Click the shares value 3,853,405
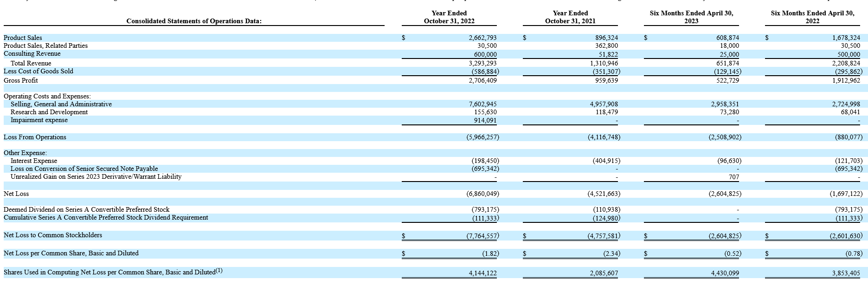 (x=846, y=273)
